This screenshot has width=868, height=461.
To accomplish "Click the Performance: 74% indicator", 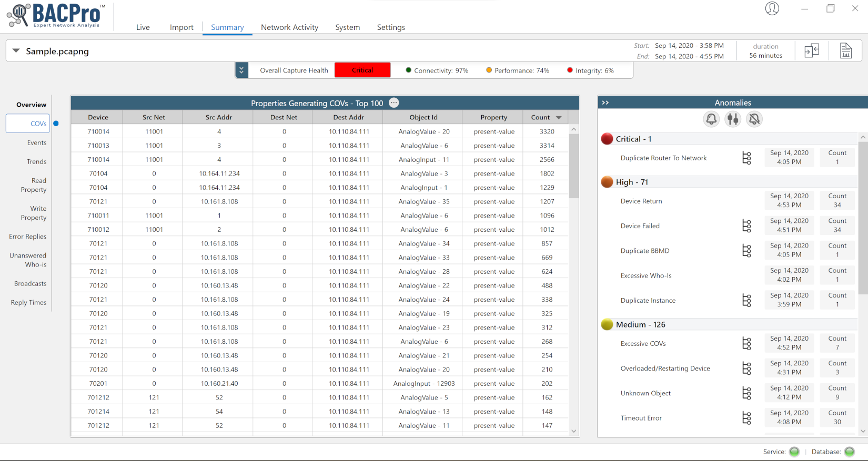I will coord(518,70).
